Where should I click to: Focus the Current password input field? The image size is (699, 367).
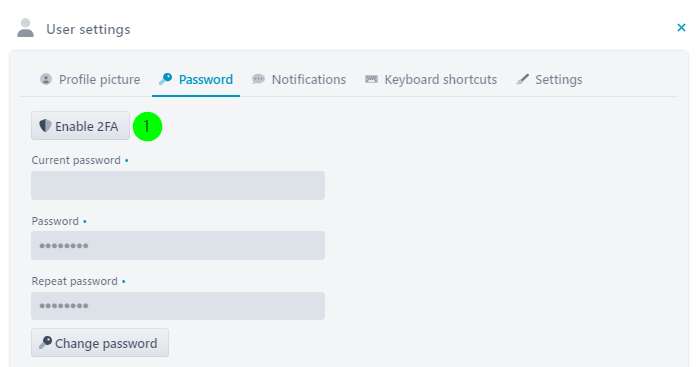click(x=178, y=186)
